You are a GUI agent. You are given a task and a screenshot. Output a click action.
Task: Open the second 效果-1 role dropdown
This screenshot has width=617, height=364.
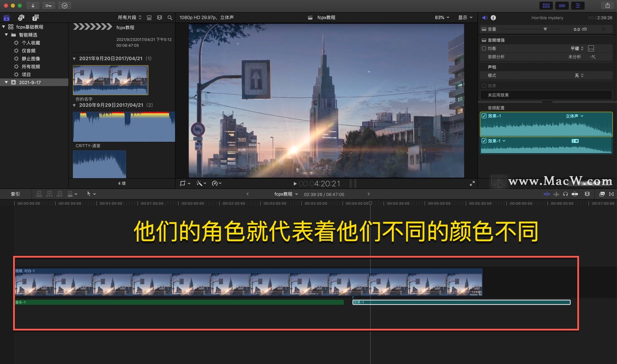tap(497, 141)
